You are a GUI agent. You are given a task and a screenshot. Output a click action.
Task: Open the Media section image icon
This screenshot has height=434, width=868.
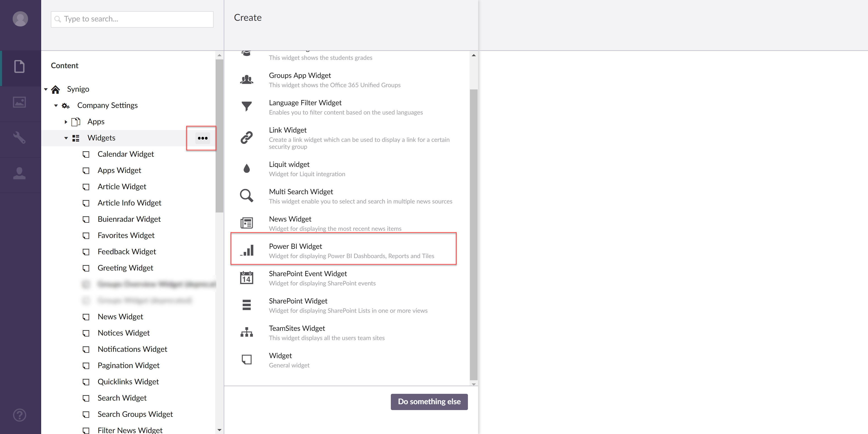(x=19, y=102)
